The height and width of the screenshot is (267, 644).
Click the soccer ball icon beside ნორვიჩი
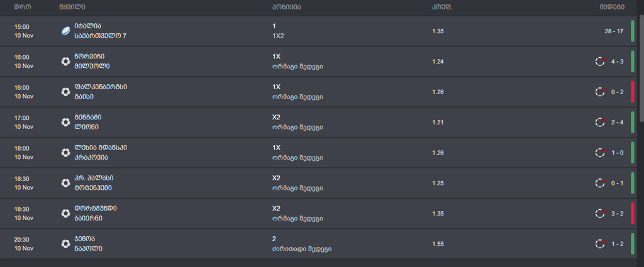click(65, 62)
